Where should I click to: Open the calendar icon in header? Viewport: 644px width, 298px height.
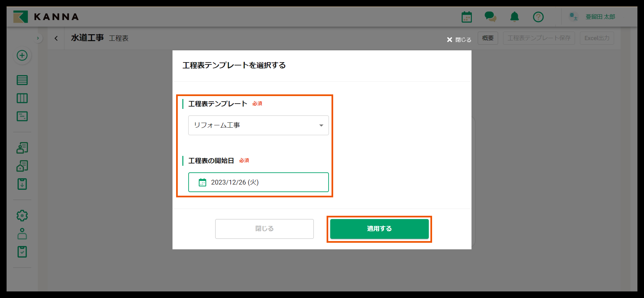coord(466,17)
